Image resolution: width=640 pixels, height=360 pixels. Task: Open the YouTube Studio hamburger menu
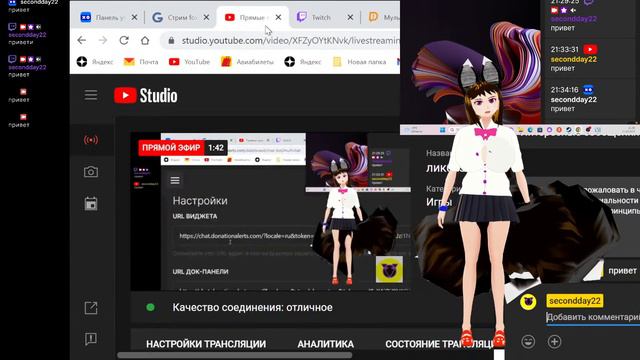91,95
